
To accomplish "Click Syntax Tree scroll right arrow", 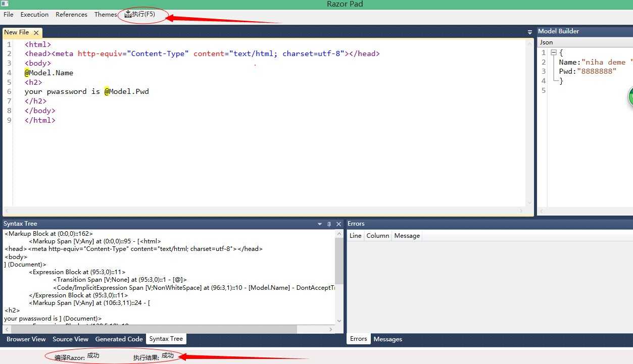I will [331, 330].
